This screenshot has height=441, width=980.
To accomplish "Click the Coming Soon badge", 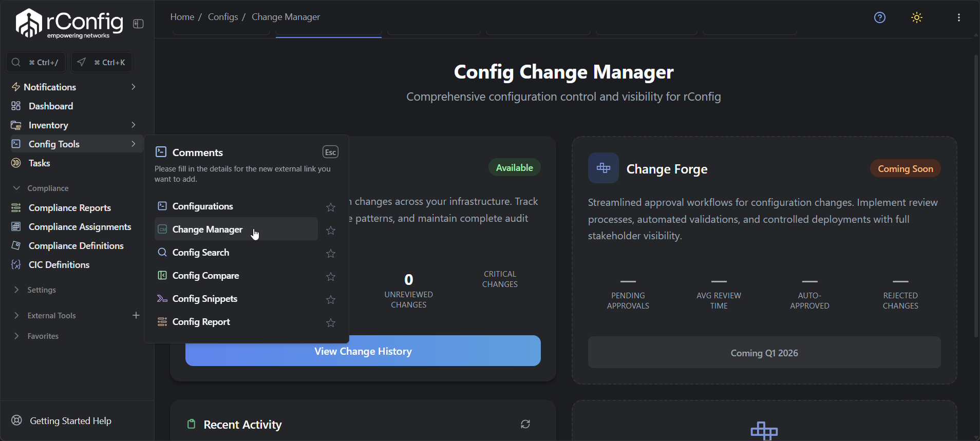I will click(906, 168).
